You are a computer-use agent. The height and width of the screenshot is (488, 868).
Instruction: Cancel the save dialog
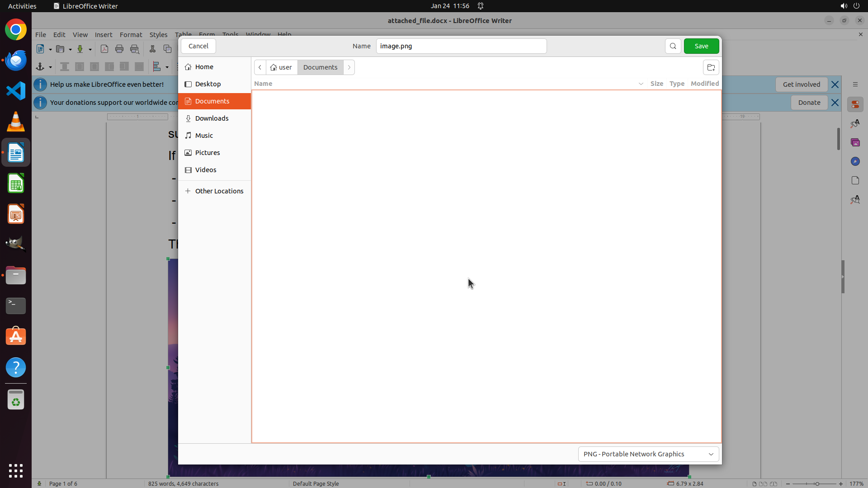(x=198, y=46)
